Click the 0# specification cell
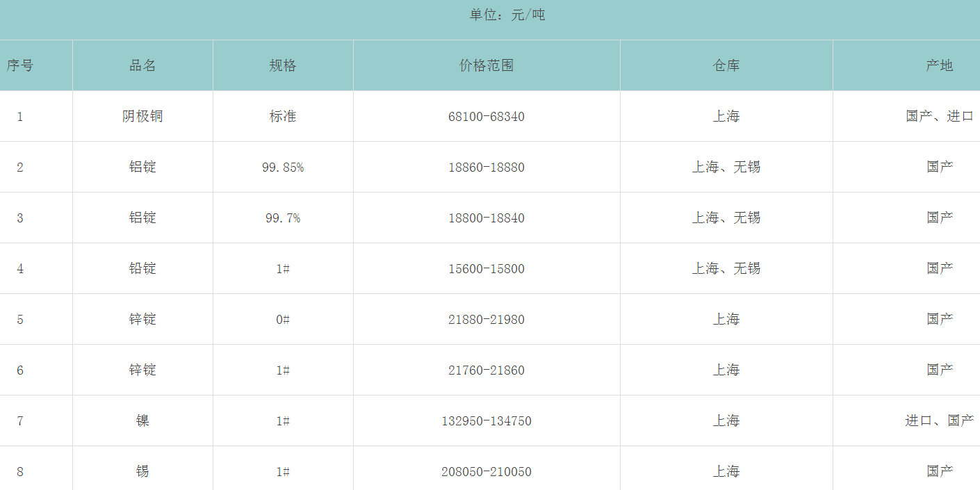 283,320
